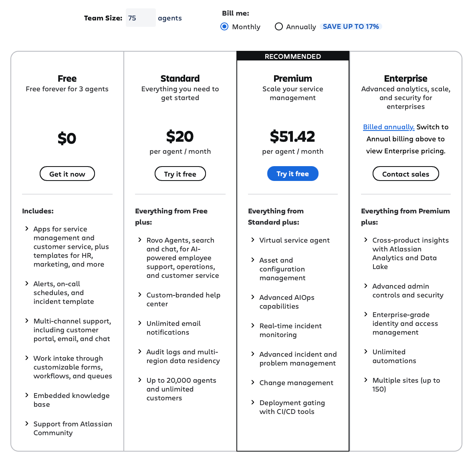The image size is (476, 462).
Task: Expand Advanced AIOps capabilities feature
Action: tap(252, 297)
